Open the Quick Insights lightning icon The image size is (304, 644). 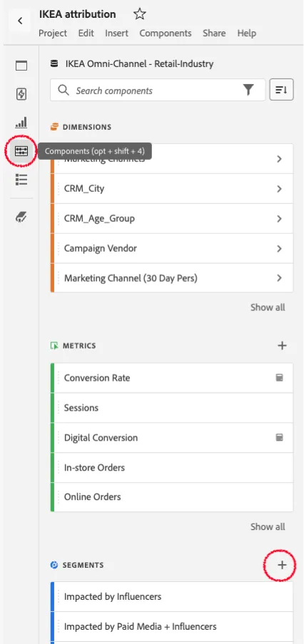click(21, 94)
